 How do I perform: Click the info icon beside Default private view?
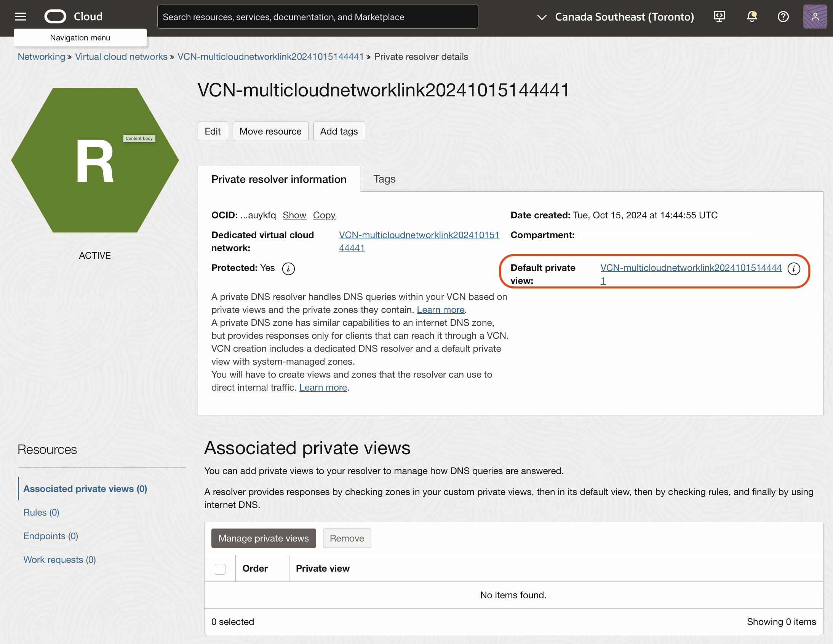[794, 269]
